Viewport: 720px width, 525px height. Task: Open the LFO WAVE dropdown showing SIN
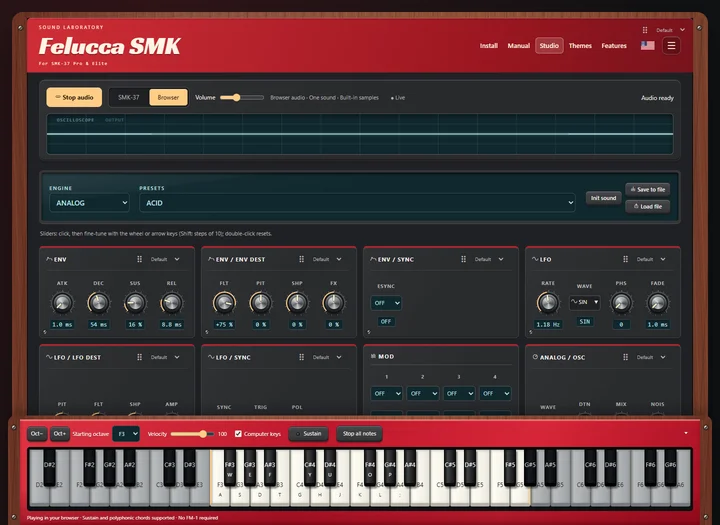pos(585,302)
